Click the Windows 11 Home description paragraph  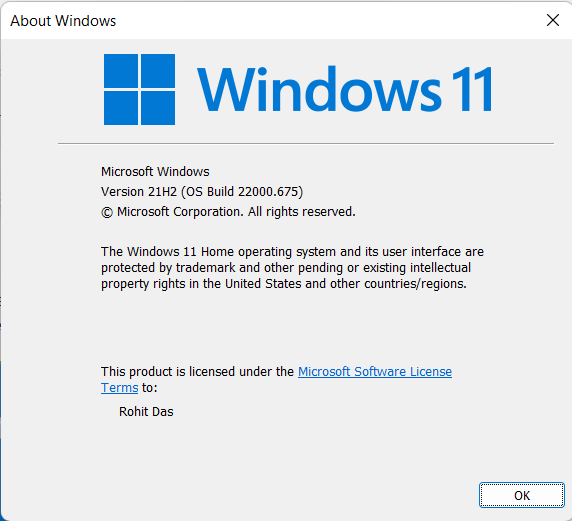pyautogui.click(x=292, y=267)
